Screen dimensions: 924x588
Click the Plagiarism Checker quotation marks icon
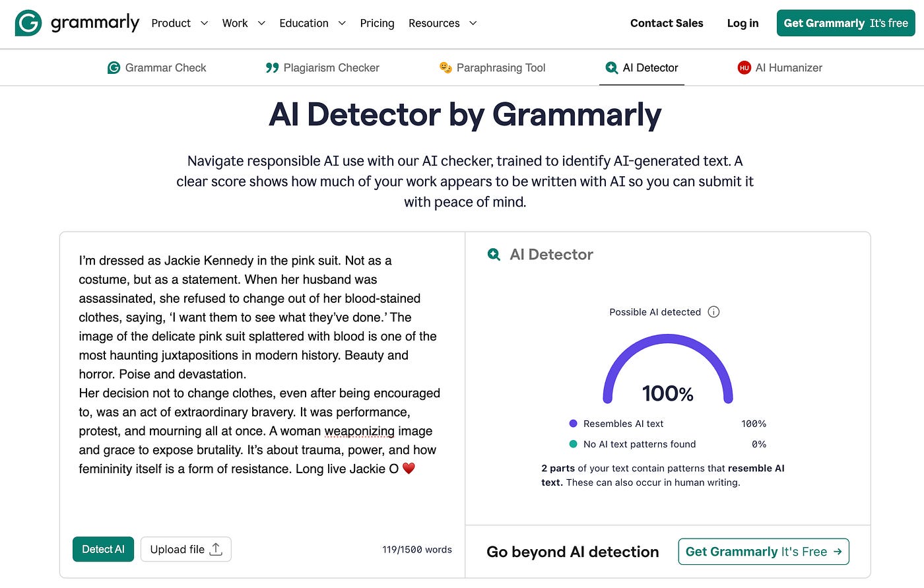click(x=272, y=67)
